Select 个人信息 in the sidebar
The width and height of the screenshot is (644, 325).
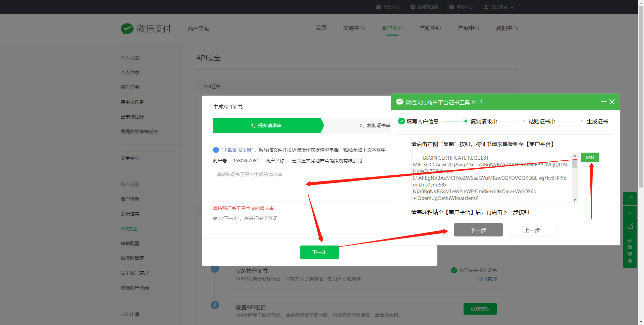click(130, 72)
